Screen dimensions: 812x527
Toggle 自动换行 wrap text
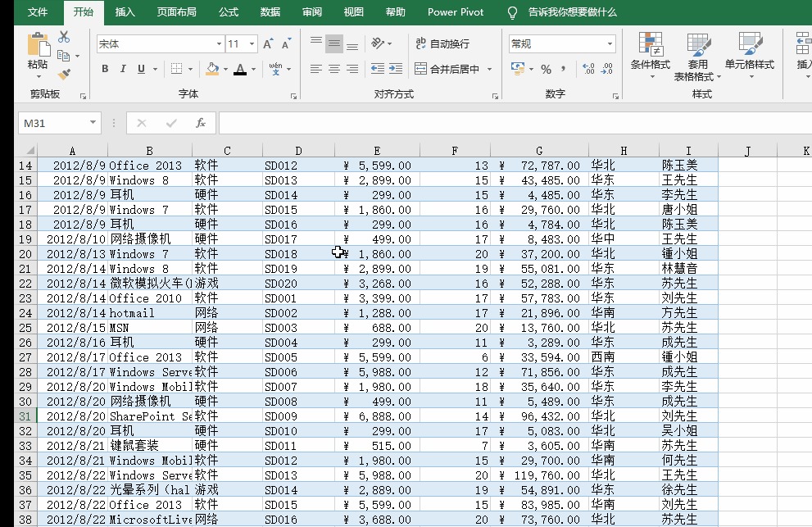coord(443,43)
